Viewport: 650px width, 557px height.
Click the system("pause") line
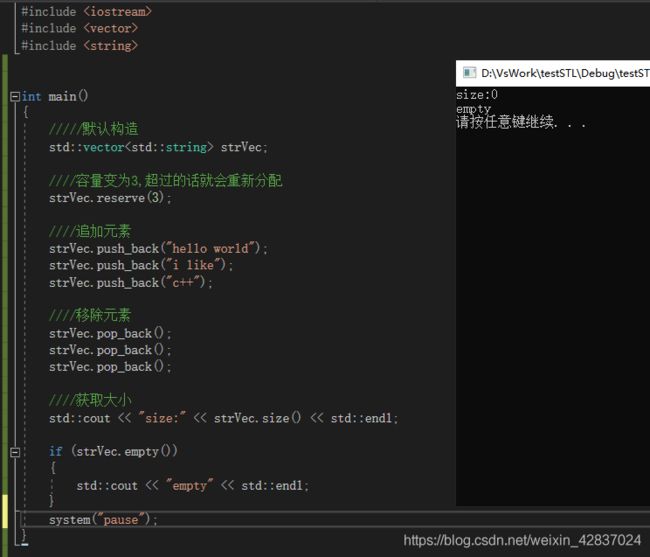(103, 520)
